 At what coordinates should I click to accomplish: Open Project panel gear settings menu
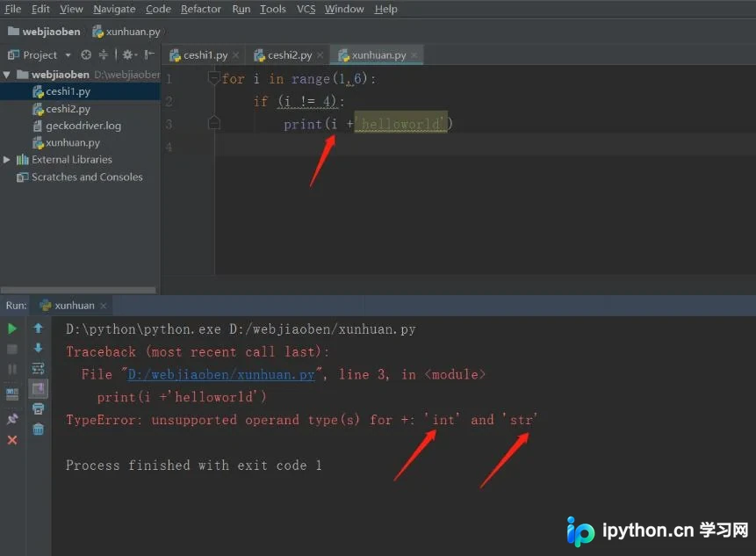[x=129, y=55]
